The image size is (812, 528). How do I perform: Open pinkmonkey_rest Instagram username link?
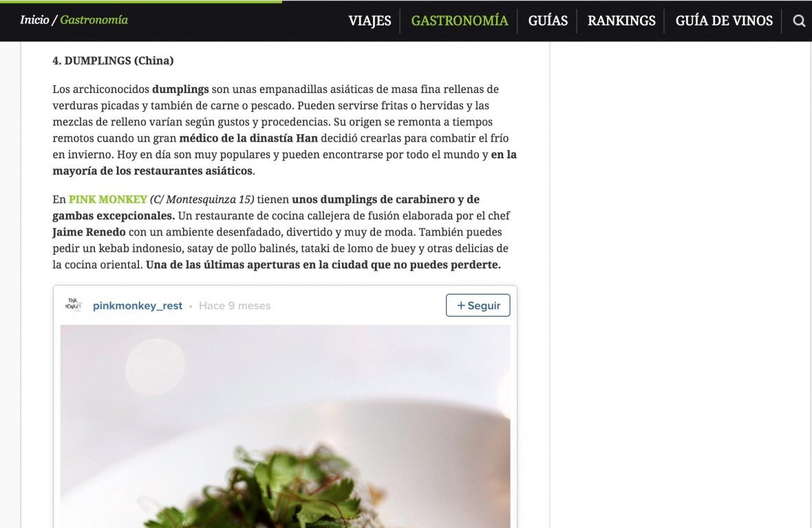click(137, 306)
